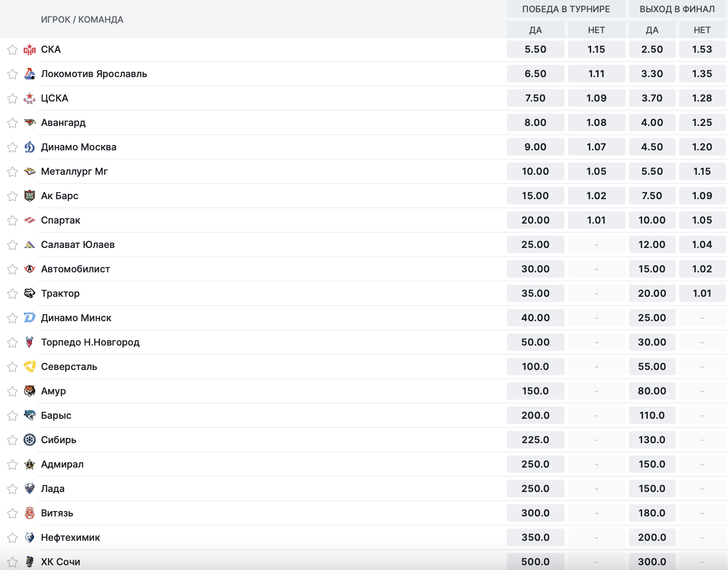This screenshot has height=570, width=728.
Task: Star Локомотив Ярославль as favorite
Action: [12, 74]
